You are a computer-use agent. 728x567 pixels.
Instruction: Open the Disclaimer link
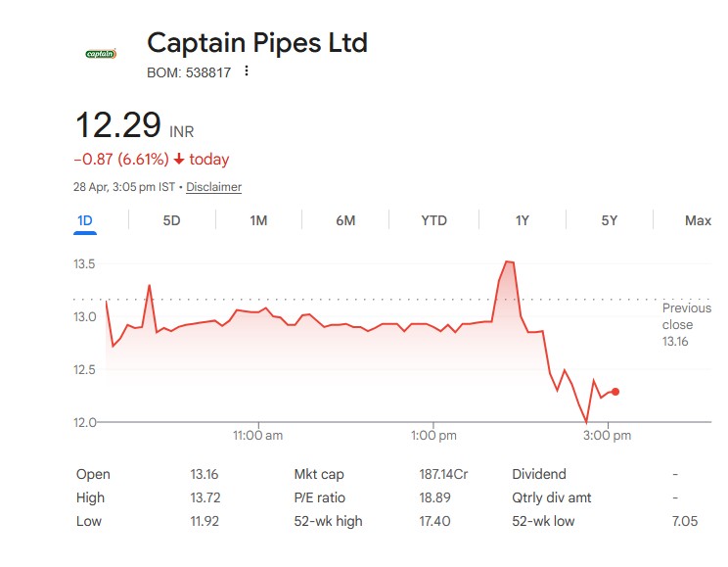213,187
